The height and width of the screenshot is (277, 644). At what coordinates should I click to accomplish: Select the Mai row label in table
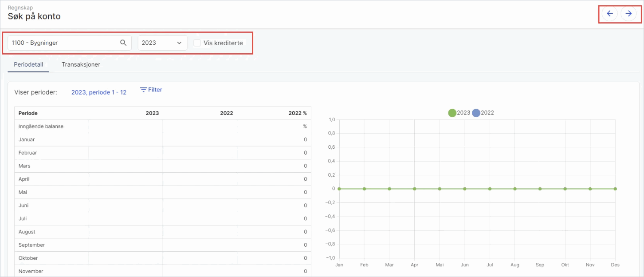pos(23,192)
